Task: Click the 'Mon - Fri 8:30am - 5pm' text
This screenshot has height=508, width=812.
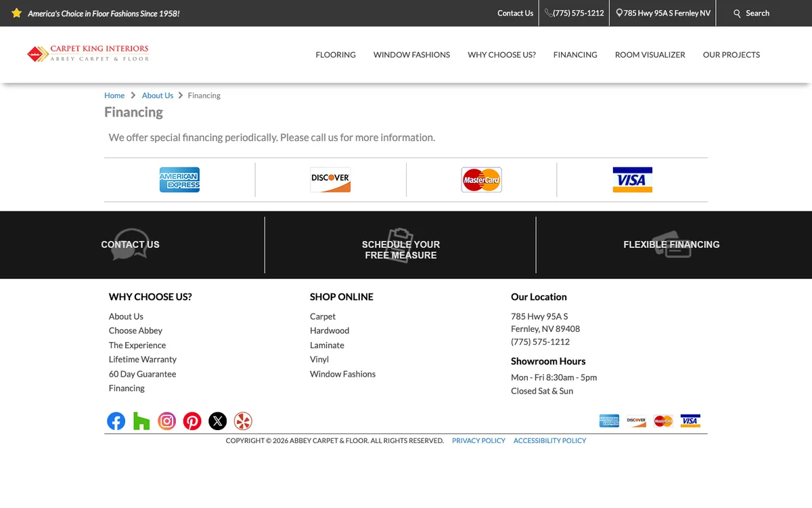Action: coord(554,377)
